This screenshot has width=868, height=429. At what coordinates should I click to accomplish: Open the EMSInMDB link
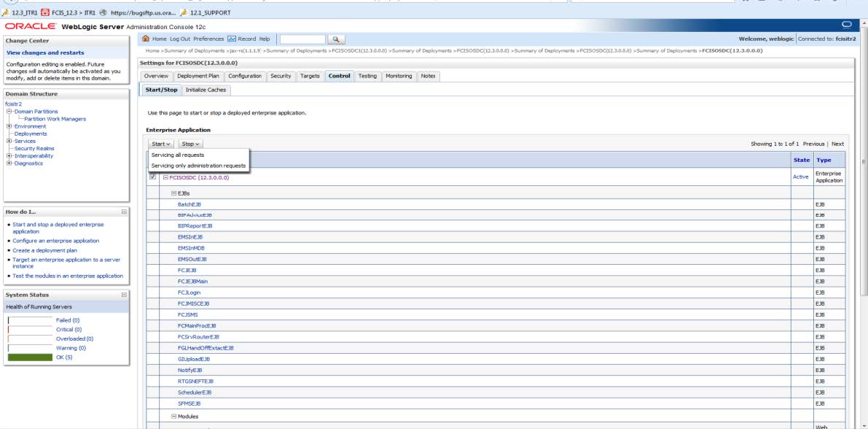pos(191,248)
